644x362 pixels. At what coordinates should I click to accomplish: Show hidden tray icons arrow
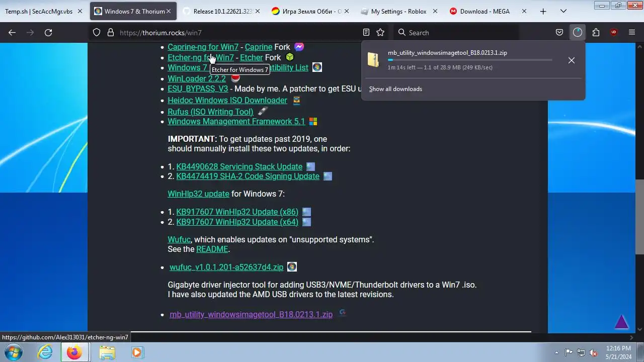(x=556, y=352)
